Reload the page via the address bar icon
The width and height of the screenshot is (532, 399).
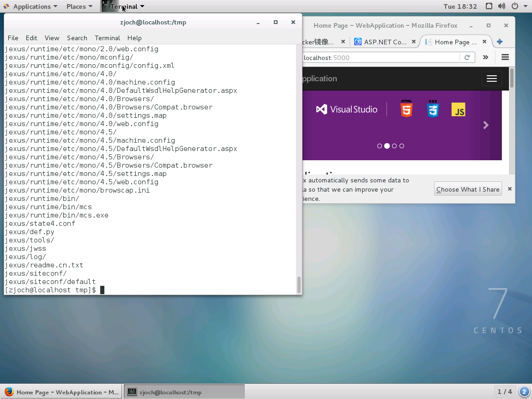click(x=467, y=57)
